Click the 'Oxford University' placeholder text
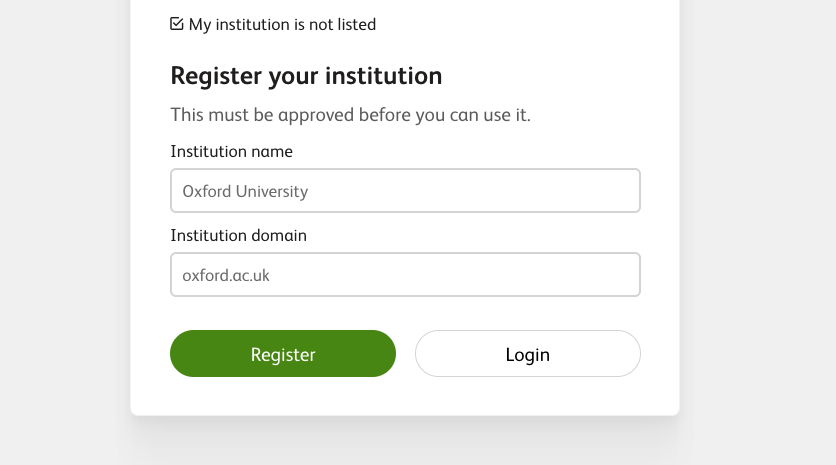The height and width of the screenshot is (465, 836). pos(245,191)
